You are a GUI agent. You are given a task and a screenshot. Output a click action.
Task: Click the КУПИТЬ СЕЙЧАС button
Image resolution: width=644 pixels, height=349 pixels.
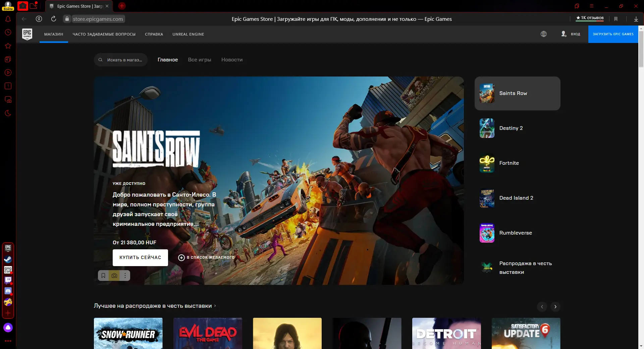[140, 257]
